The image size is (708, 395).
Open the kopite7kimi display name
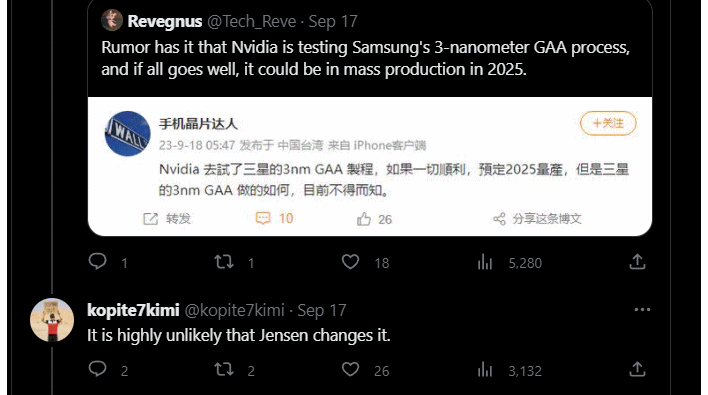[133, 310]
